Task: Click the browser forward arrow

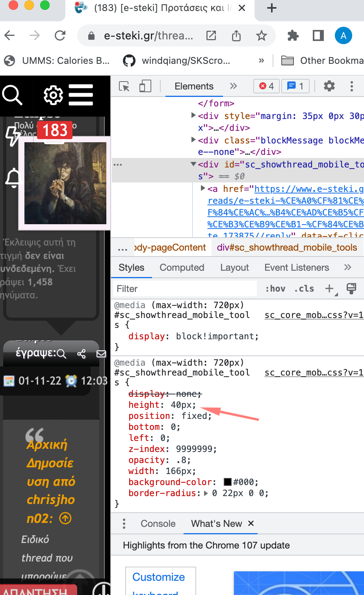Action: tap(35, 36)
